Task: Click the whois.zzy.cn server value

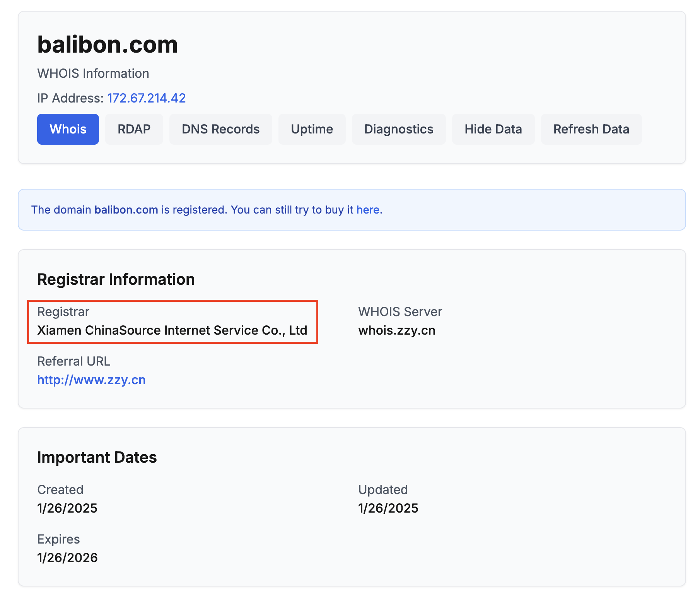Action: point(396,330)
